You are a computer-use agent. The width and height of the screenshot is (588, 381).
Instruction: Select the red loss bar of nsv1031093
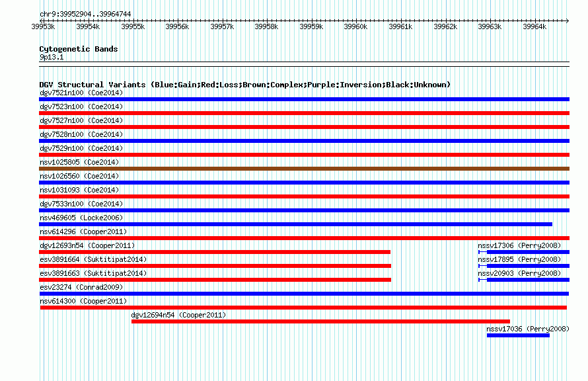point(304,196)
